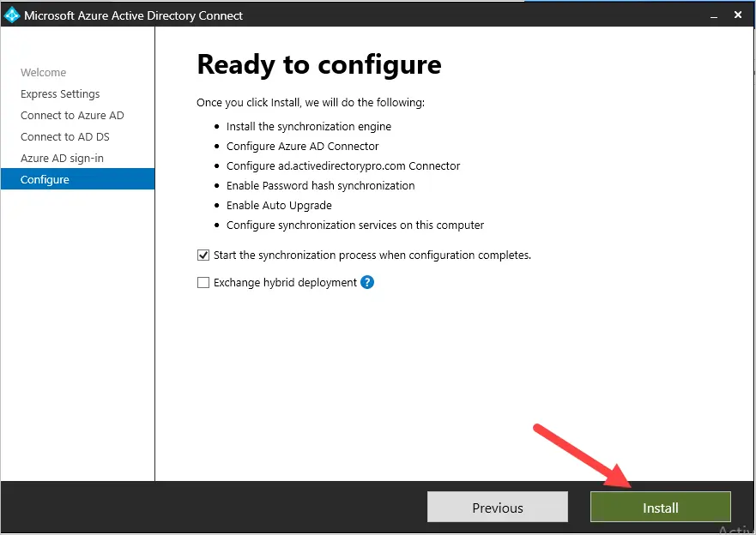This screenshot has width=756, height=535.
Task: Click 'Enable Password hash synchronization' bullet
Action: tap(321, 186)
